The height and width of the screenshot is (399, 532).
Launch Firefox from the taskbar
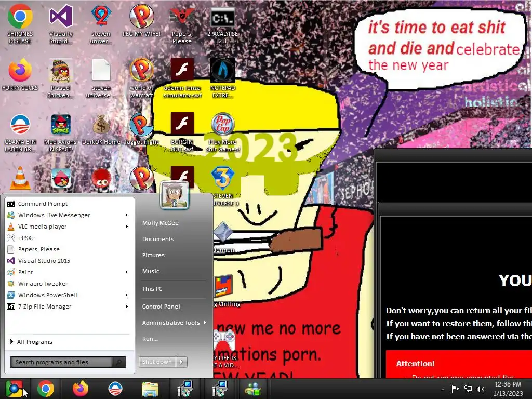[81, 389]
